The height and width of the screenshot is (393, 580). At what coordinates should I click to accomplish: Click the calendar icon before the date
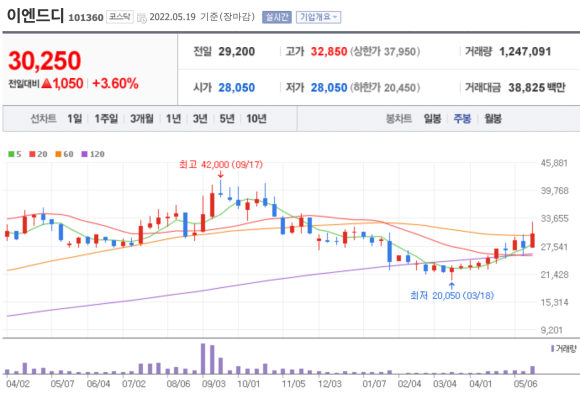[x=142, y=18]
